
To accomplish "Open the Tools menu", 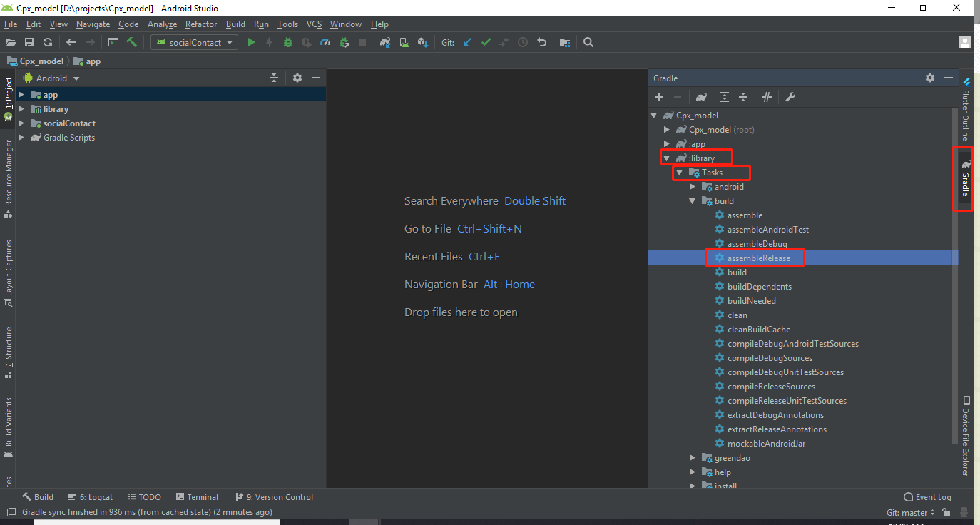I will coord(287,24).
